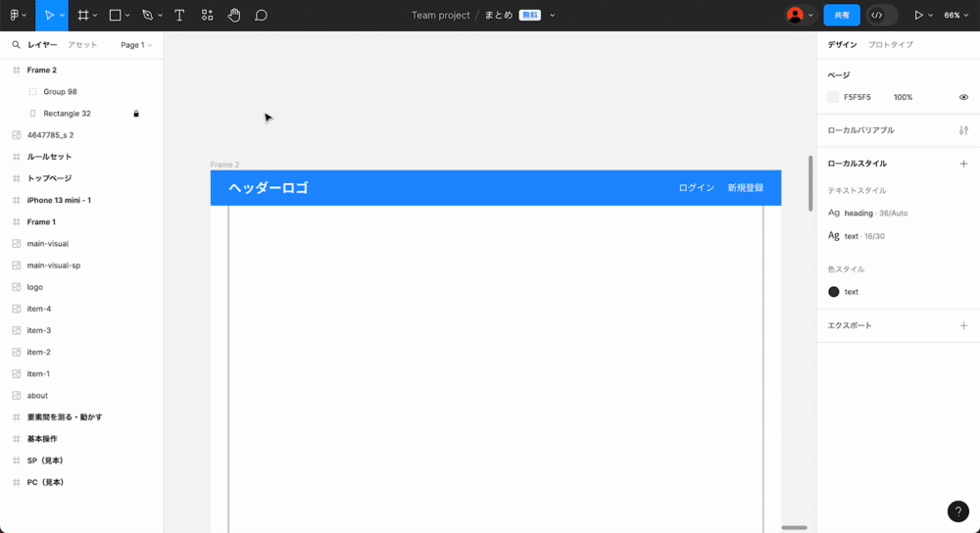The width and height of the screenshot is (980, 533).
Task: Open the Resources components tool
Action: click(x=207, y=15)
